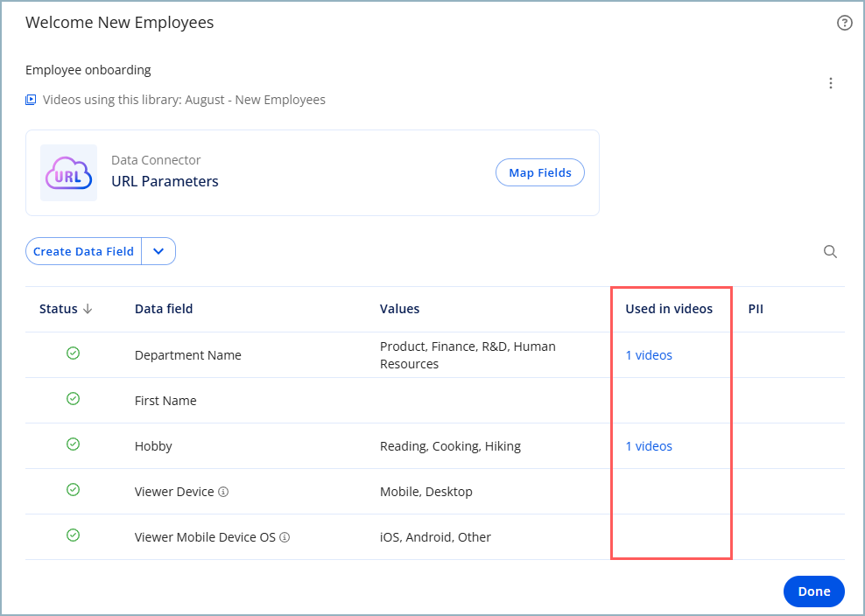
Task: Expand the Create Data Field dropdown arrow
Action: tap(158, 251)
